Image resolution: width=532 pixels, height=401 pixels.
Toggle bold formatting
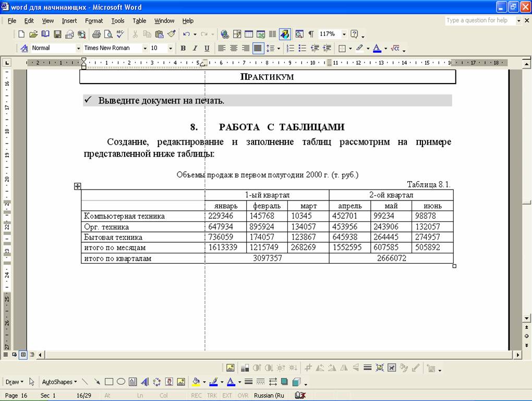coord(183,48)
